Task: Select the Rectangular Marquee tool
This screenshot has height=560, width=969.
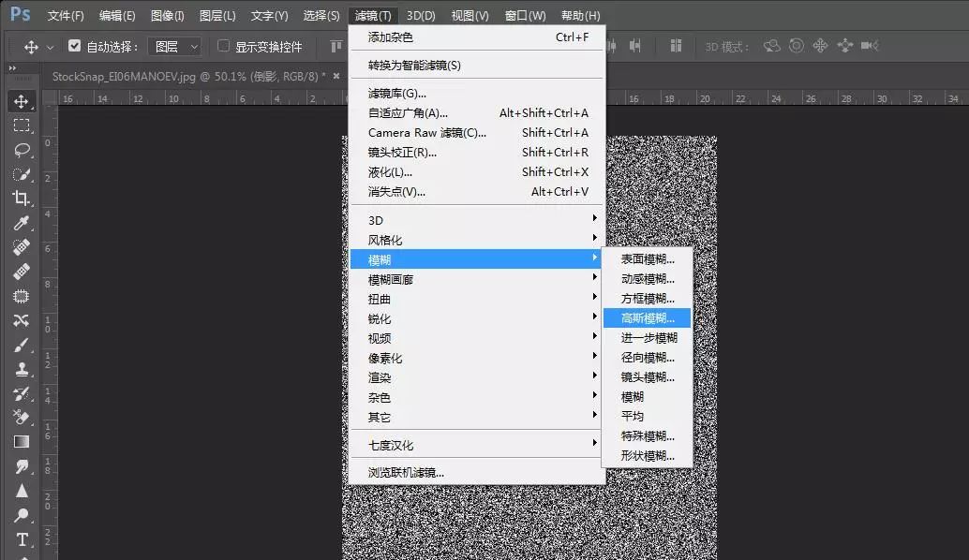Action: point(22,125)
